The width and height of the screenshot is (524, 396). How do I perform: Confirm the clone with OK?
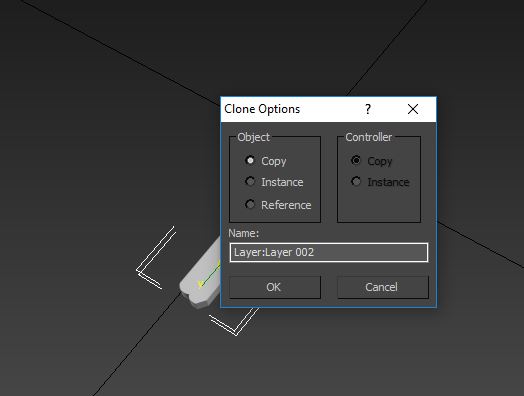(275, 287)
